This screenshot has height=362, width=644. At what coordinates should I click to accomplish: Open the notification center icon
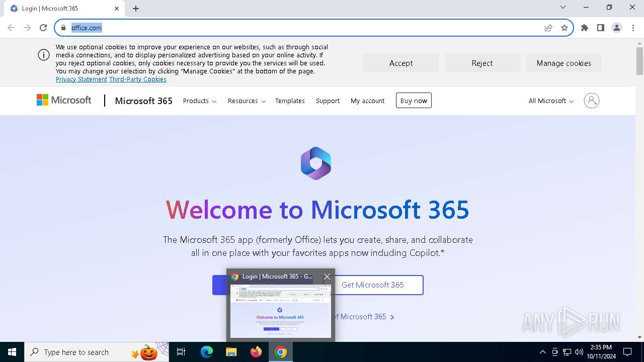627,352
